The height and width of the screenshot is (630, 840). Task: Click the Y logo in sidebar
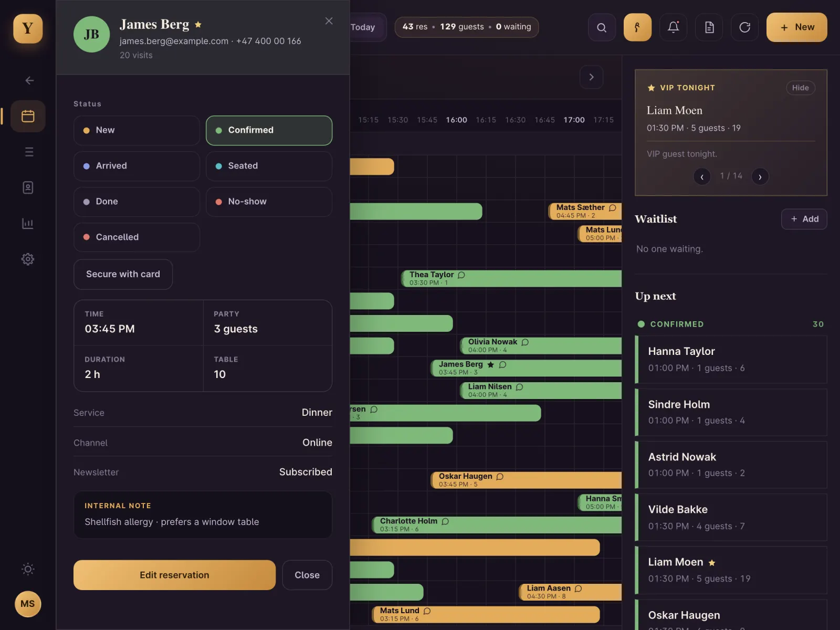28,28
